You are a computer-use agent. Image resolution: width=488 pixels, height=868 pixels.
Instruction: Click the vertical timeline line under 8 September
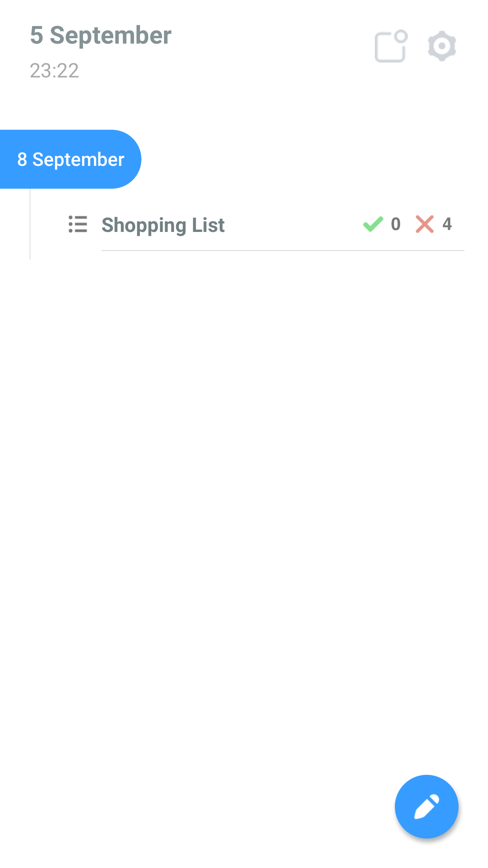click(x=30, y=224)
